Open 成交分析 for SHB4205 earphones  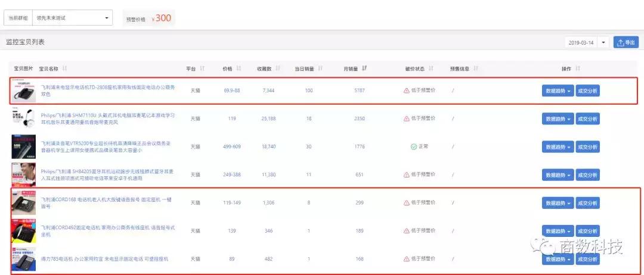[x=587, y=175]
